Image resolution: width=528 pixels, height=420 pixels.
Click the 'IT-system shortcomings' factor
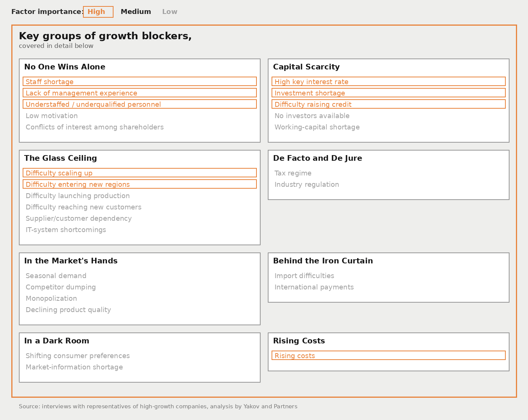(x=66, y=230)
